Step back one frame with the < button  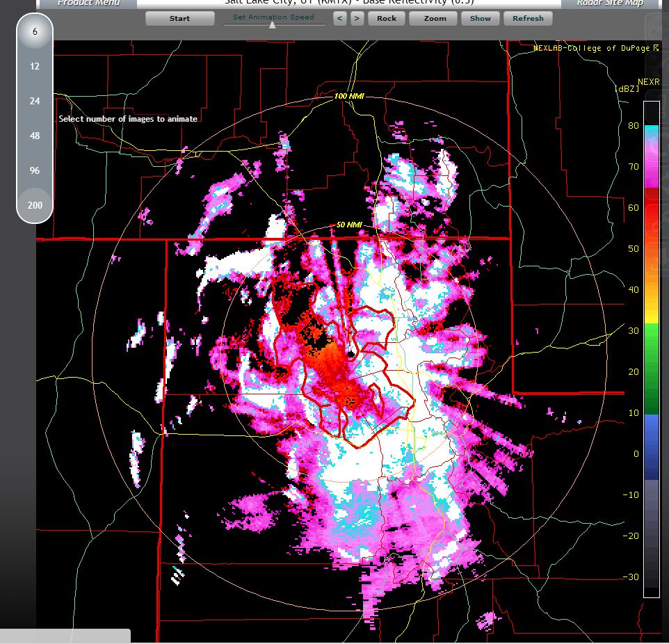coord(340,19)
